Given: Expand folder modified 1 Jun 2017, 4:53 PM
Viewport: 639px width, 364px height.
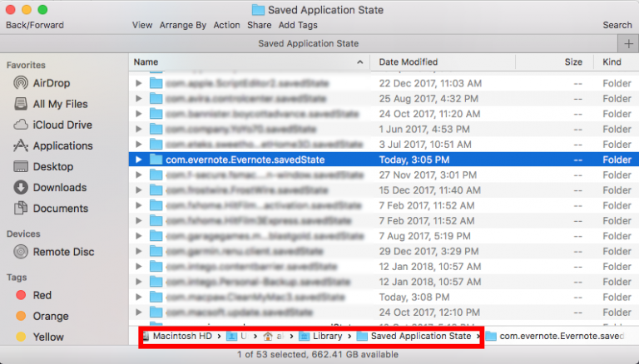Looking at the screenshot, I should (x=139, y=129).
